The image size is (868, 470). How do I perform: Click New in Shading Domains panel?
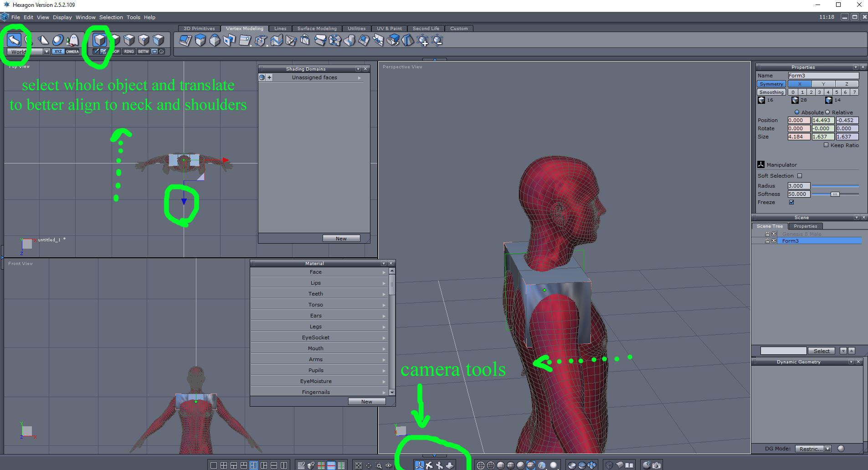[x=341, y=239]
